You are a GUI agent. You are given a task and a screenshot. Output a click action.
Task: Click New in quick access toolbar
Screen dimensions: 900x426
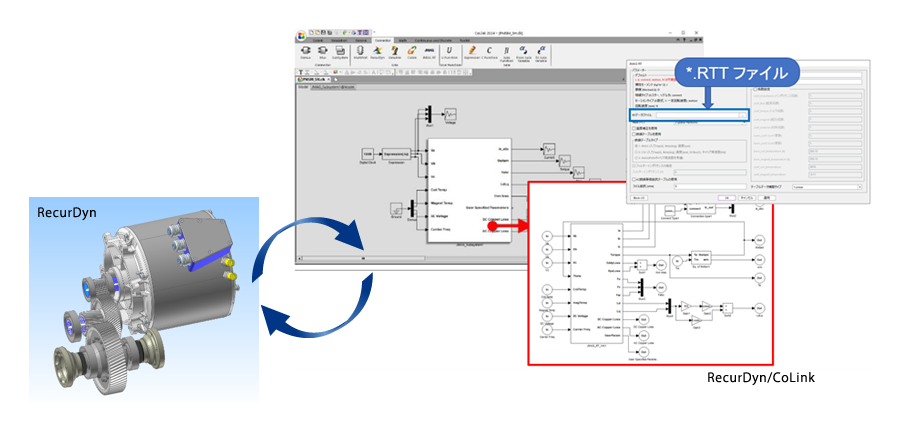coord(312,32)
